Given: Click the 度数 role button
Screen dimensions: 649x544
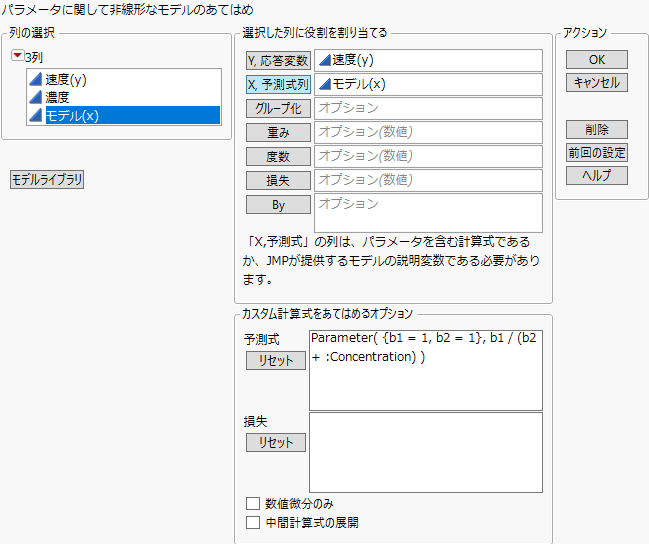Looking at the screenshot, I should (x=278, y=156).
